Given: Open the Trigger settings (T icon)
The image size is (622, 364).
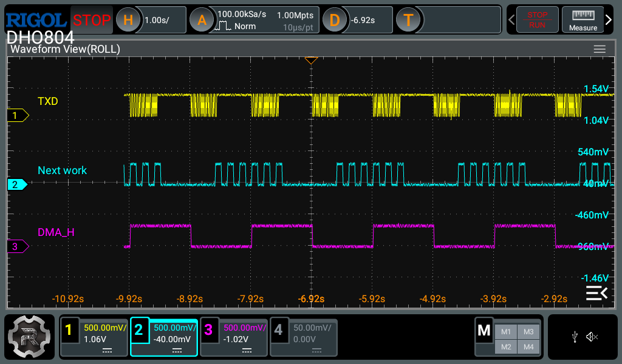Looking at the screenshot, I should tap(409, 20).
